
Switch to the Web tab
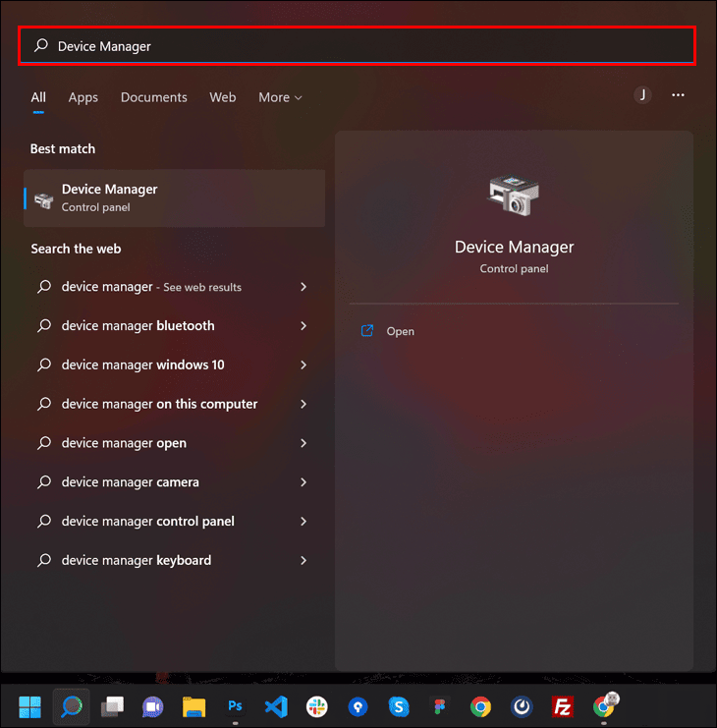[x=222, y=97]
